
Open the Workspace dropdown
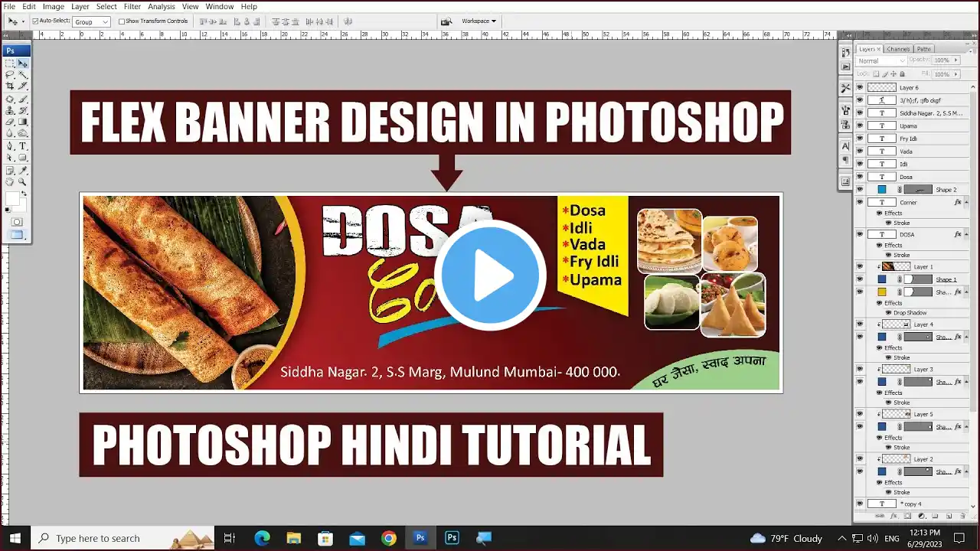(479, 21)
